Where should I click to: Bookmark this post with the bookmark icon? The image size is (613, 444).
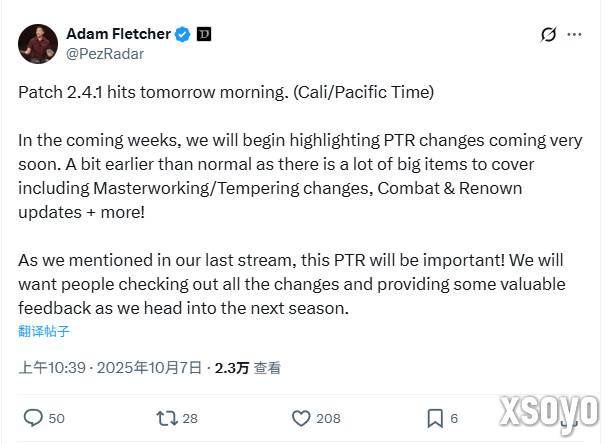[435, 418]
